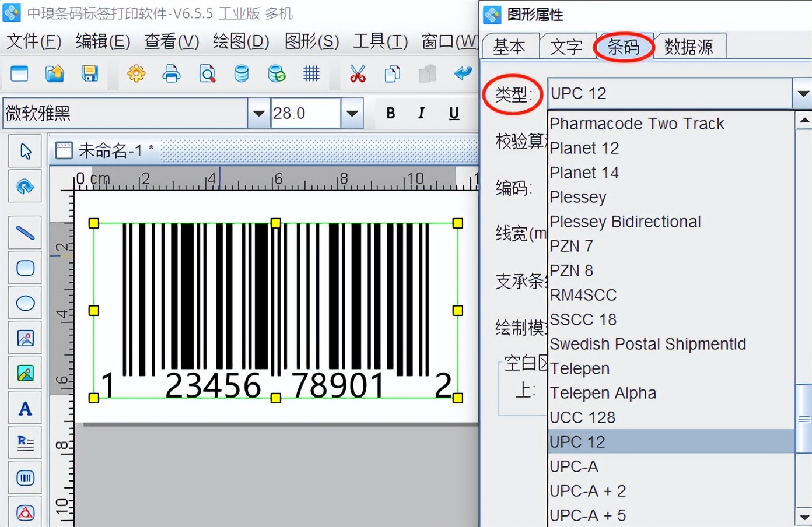Expand the font name dropdown

point(258,113)
